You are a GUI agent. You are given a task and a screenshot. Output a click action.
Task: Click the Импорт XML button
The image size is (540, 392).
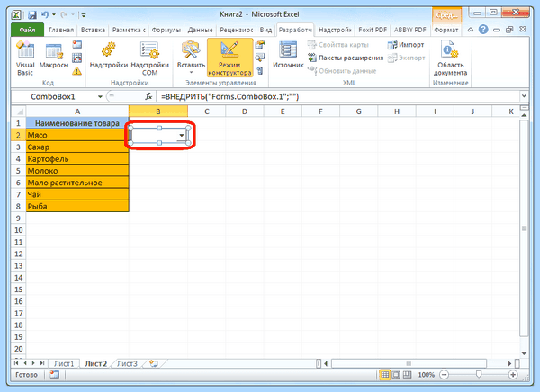click(x=406, y=45)
